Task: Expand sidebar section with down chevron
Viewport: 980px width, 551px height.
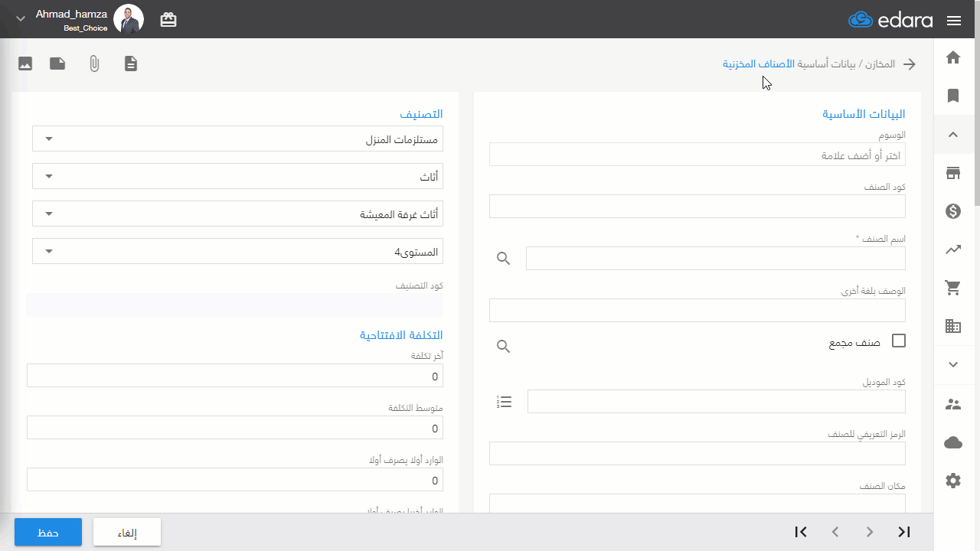Action: point(953,365)
